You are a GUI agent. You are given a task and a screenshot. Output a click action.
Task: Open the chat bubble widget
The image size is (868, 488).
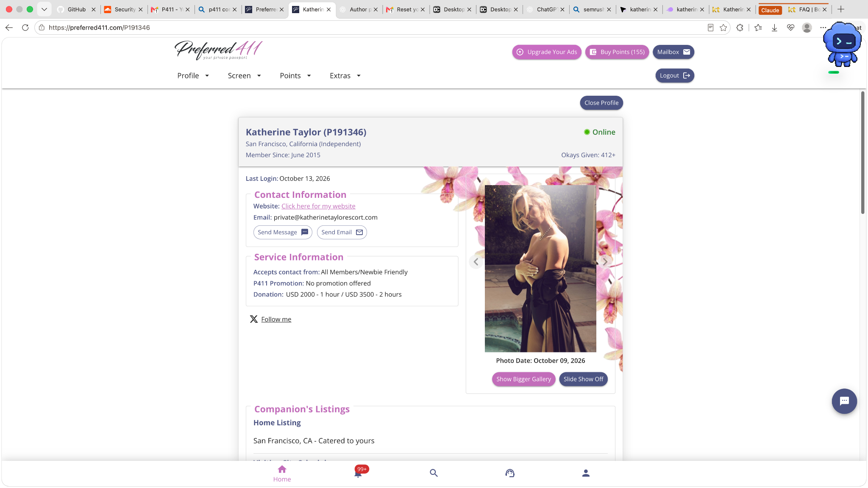(x=844, y=401)
